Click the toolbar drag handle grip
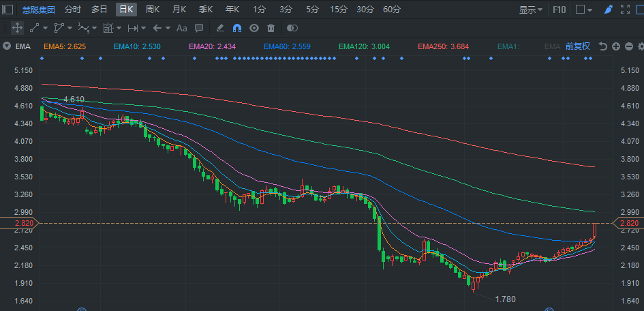644x311 pixels. 5,29
